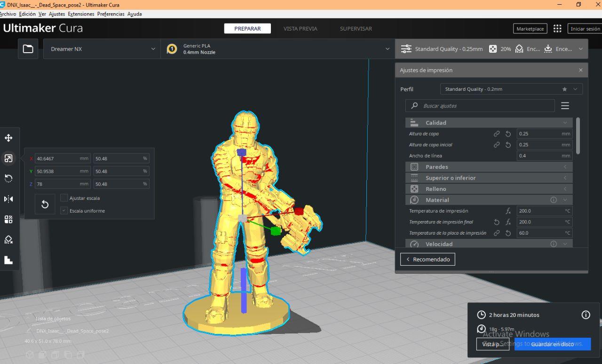
Task: Select the Scale tool in left toolbar
Action: point(8,158)
